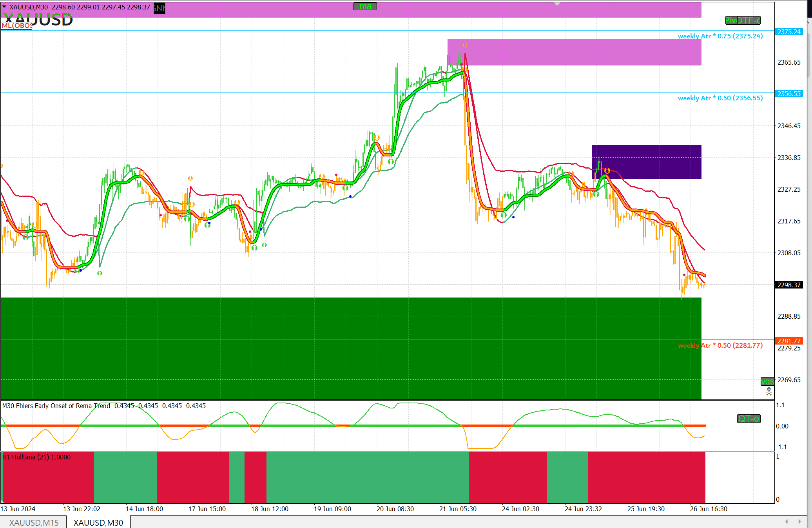Open the XAUUSD,M30 chart dropdown arrow
The width and height of the screenshot is (812, 528).
4,7
